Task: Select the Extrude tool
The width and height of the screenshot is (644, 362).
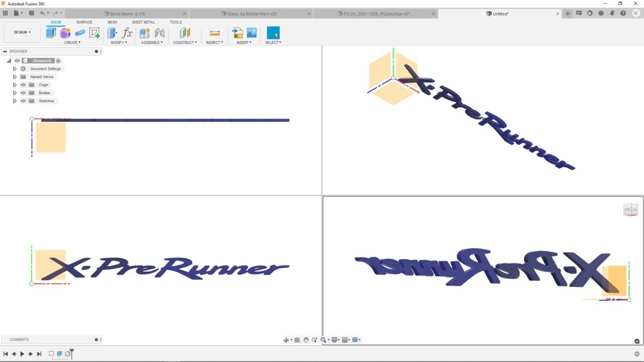Action: pos(51,33)
